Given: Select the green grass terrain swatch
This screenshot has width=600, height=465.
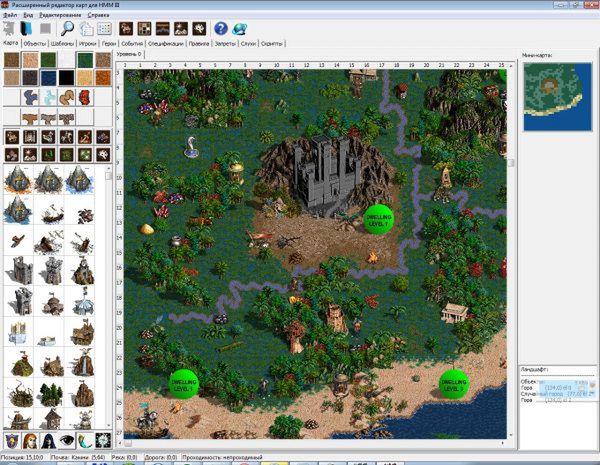Looking at the screenshot, I should coord(49,60).
